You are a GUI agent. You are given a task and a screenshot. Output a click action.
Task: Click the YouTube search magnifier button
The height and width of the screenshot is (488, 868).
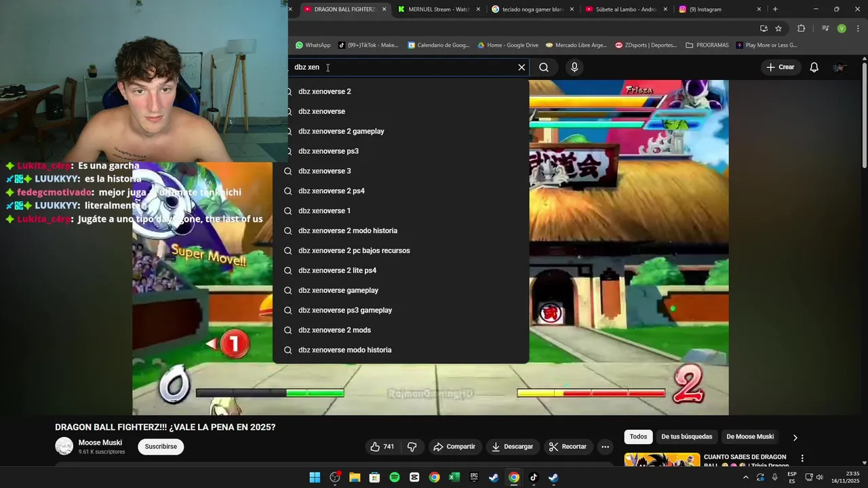click(x=544, y=67)
